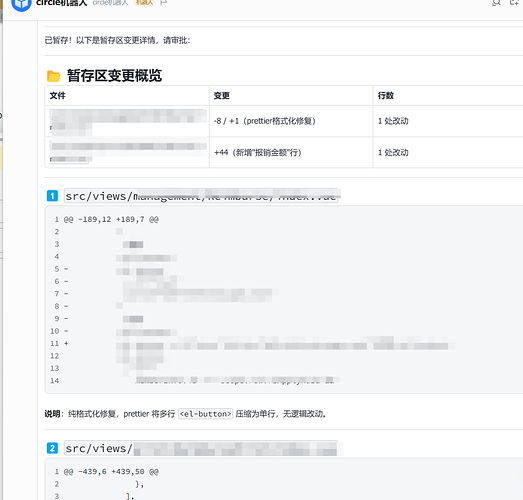The width and height of the screenshot is (523, 500).
Task: Click line 2 "}," in the second code block
Action: pos(139,484)
